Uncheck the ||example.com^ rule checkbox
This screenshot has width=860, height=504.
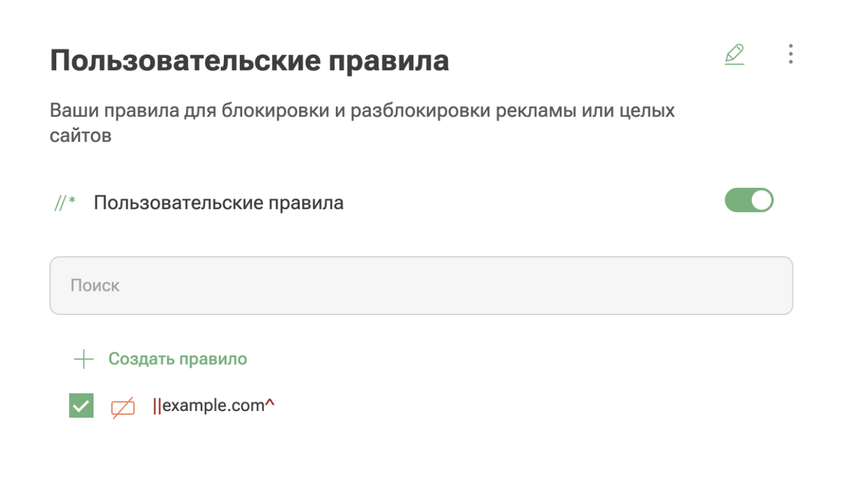[81, 405]
